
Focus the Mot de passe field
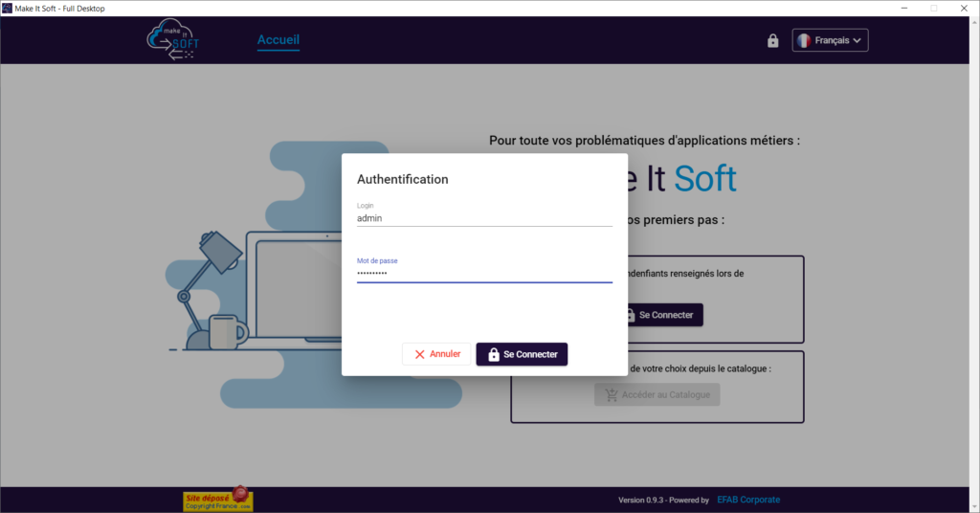[484, 274]
